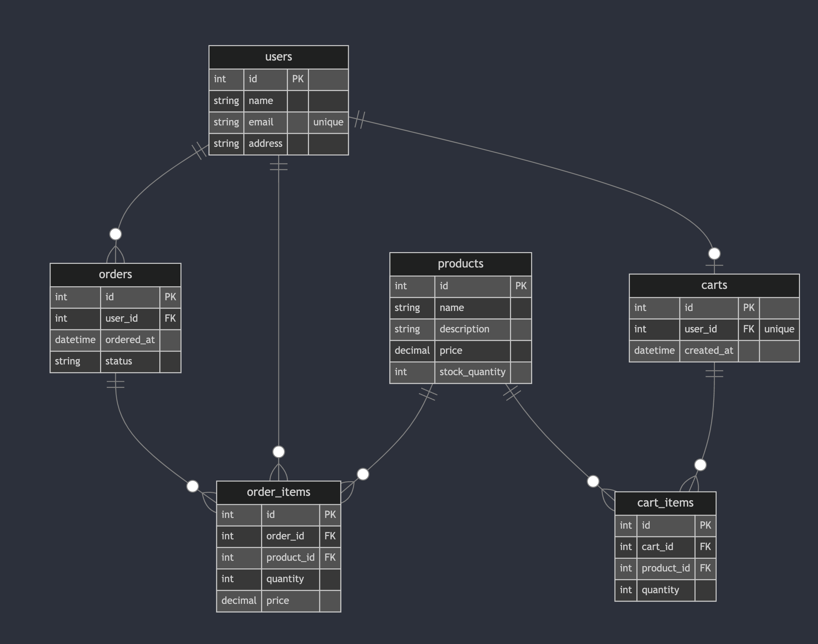Select product_id field in cart_items
818x644 pixels.
pos(665,568)
